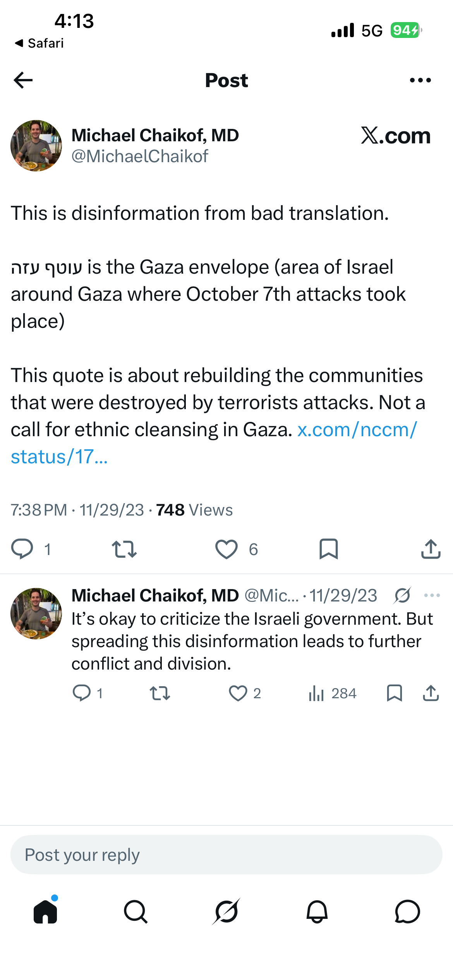The width and height of the screenshot is (453, 980).
Task: Switch to the Search tab
Action: click(x=136, y=911)
